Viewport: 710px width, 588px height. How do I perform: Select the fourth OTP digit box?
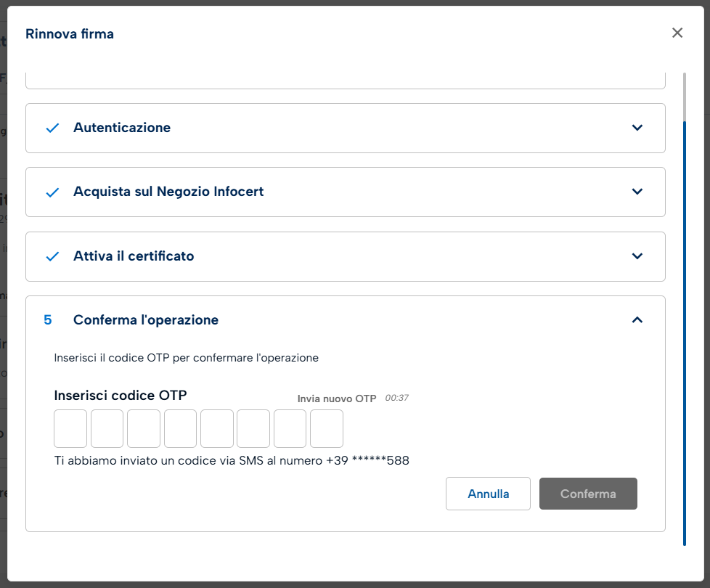tap(180, 428)
